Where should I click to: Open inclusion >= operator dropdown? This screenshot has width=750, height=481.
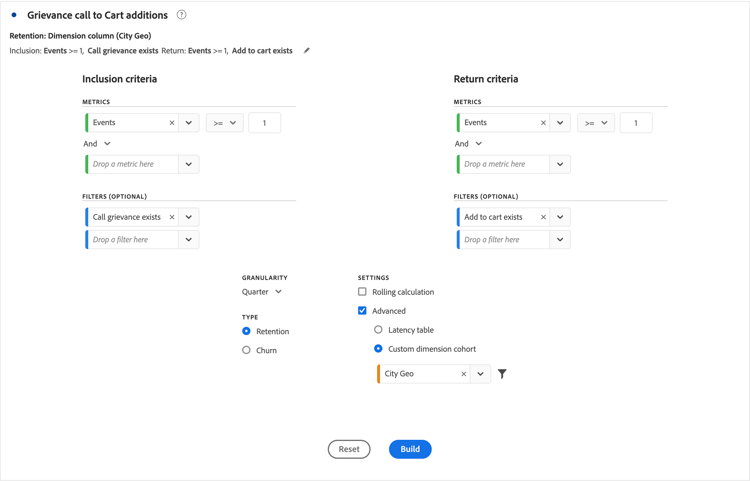click(225, 123)
